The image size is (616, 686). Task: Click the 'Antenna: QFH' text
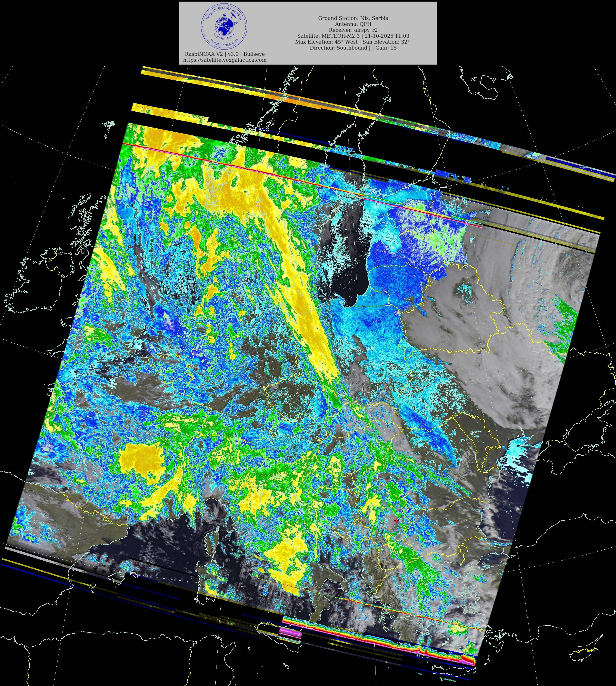353,24
